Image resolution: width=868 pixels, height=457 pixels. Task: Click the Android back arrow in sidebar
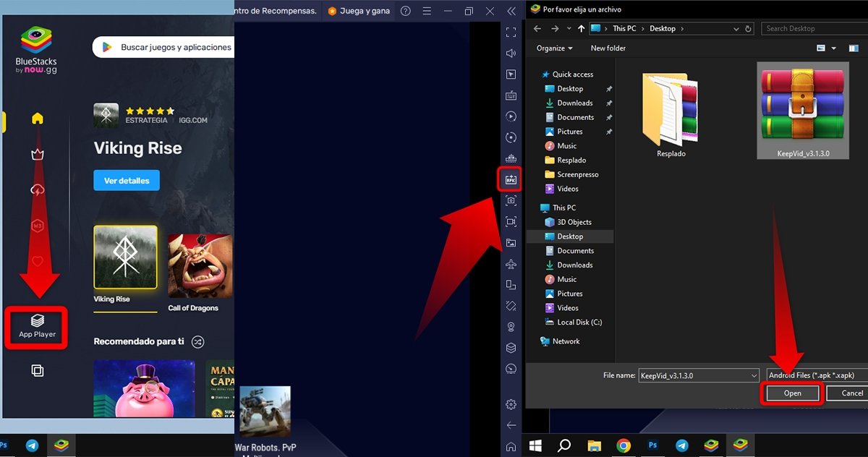tap(511, 425)
